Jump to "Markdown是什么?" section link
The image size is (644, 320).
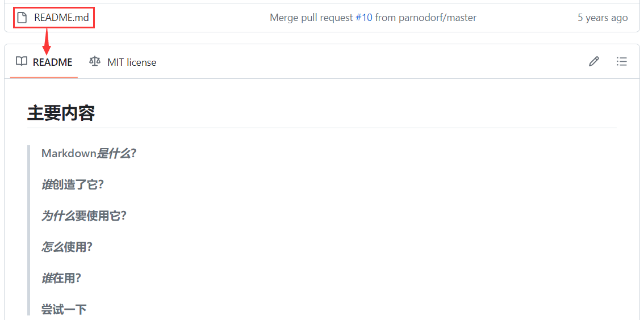(x=89, y=153)
